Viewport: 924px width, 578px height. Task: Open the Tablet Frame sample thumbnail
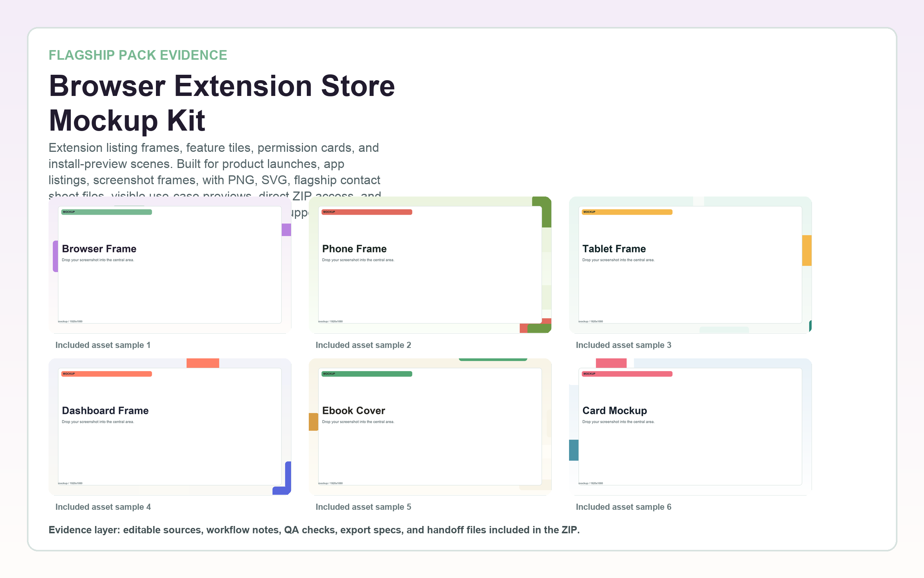[x=690, y=265]
